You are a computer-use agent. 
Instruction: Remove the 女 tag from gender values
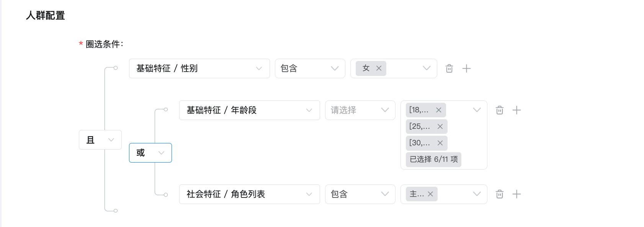[379, 68]
